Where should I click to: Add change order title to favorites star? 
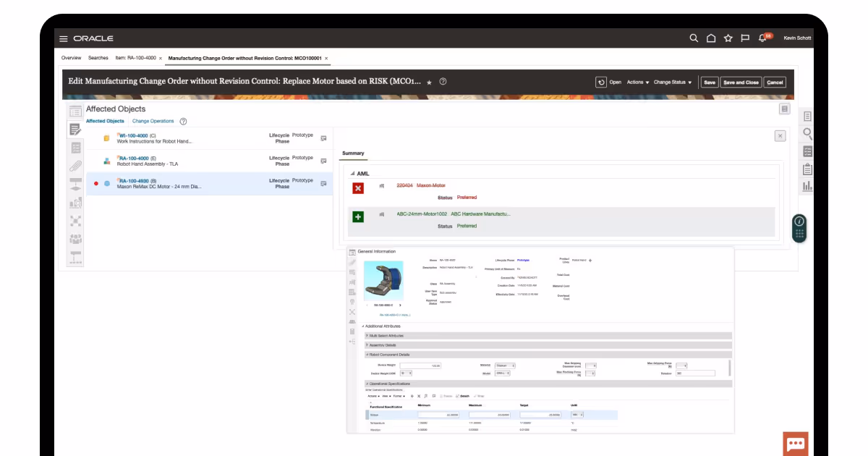point(429,83)
